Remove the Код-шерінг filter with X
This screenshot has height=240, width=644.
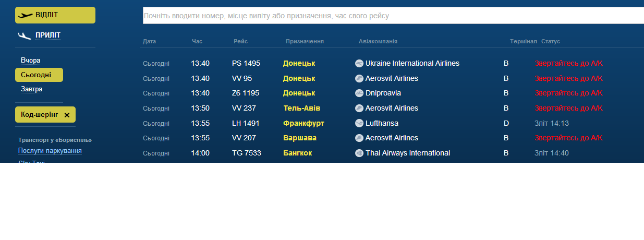pyautogui.click(x=67, y=115)
